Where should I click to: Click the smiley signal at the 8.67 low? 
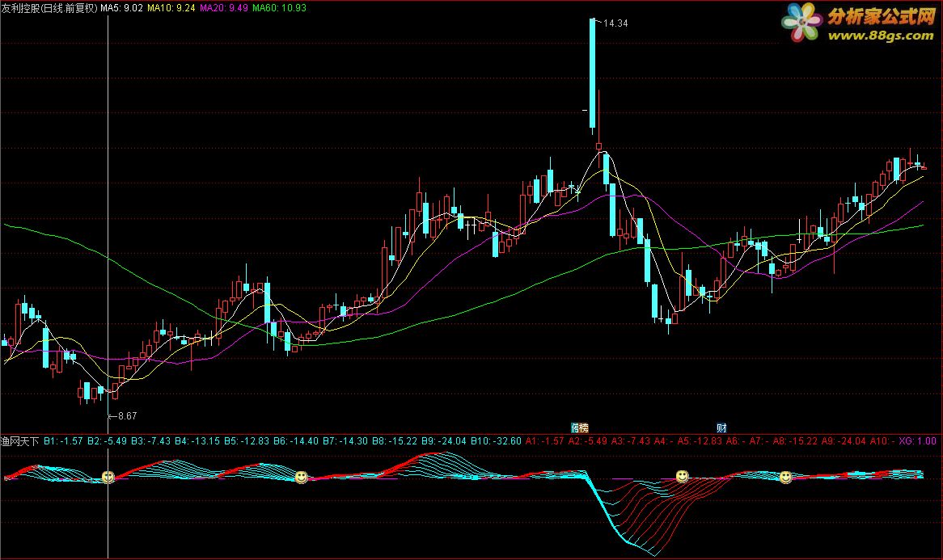(108, 477)
